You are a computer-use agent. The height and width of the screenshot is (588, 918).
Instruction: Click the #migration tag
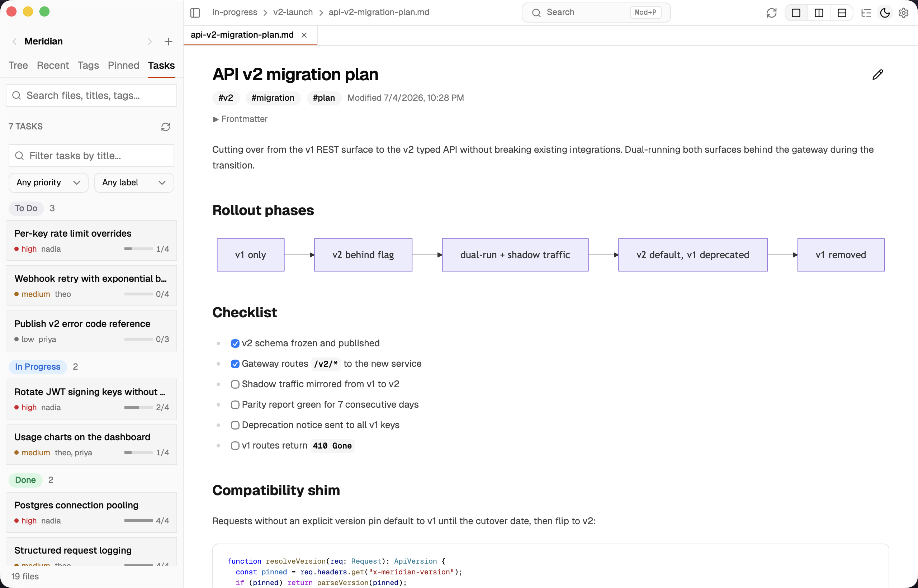pyautogui.click(x=273, y=98)
